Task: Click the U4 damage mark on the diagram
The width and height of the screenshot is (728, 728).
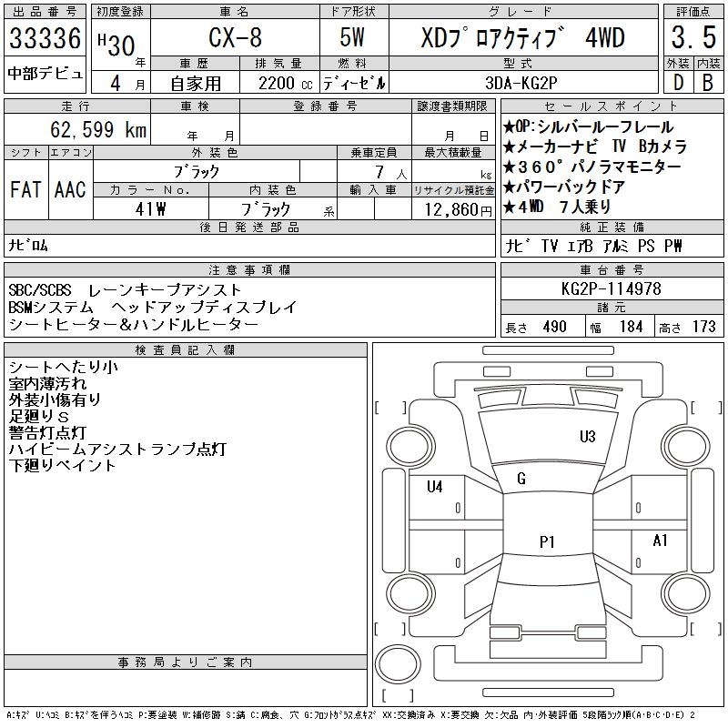Action: 435,487
